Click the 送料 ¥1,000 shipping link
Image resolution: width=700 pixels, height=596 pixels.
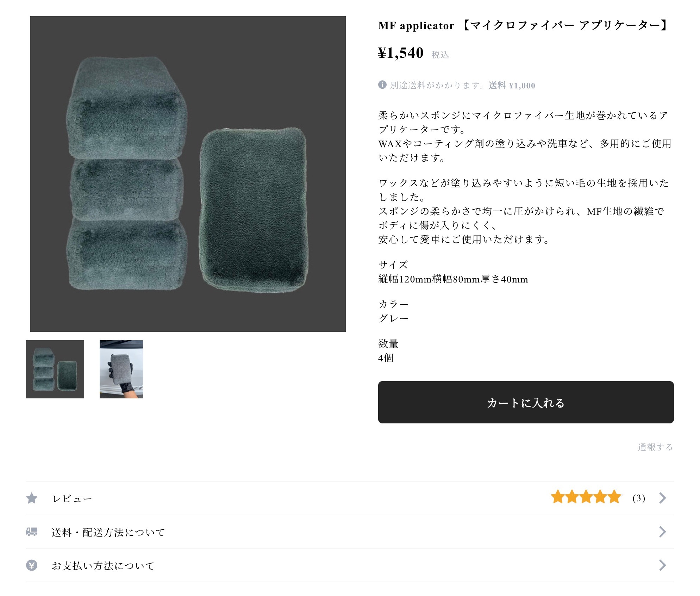click(512, 86)
